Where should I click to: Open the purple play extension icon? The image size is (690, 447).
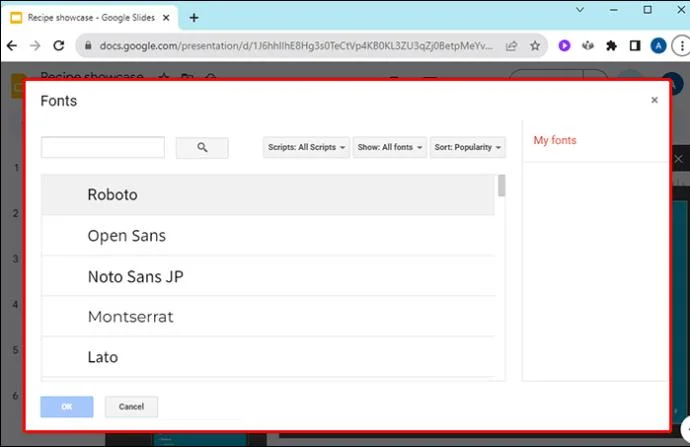(x=564, y=45)
